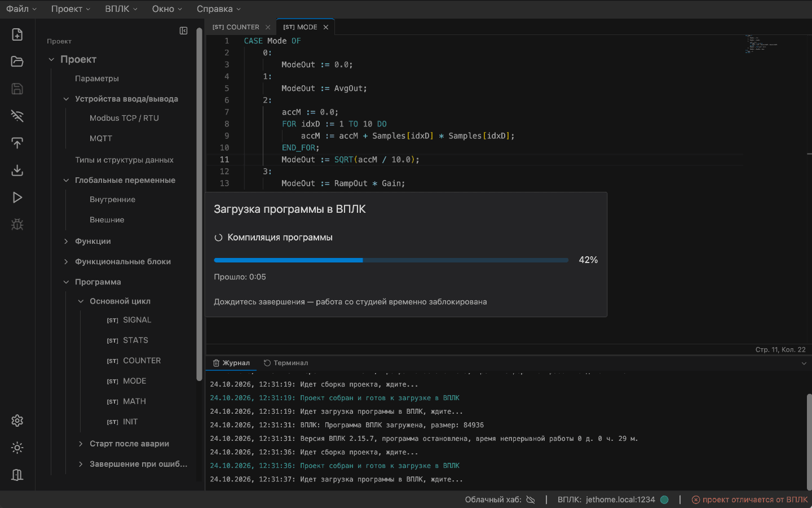Open the debug bug icon
Image resolution: width=812 pixels, height=508 pixels.
[x=17, y=224]
